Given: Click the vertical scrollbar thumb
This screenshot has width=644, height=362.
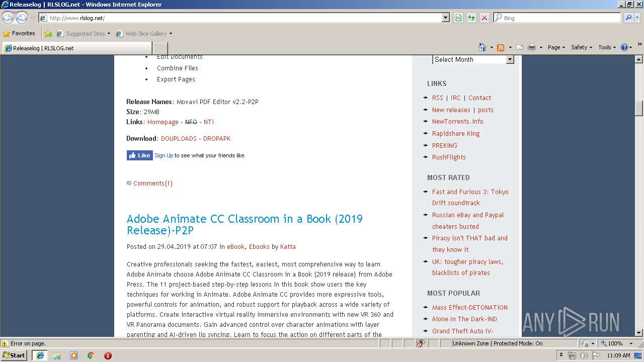Looking at the screenshot, I should click(x=639, y=109).
